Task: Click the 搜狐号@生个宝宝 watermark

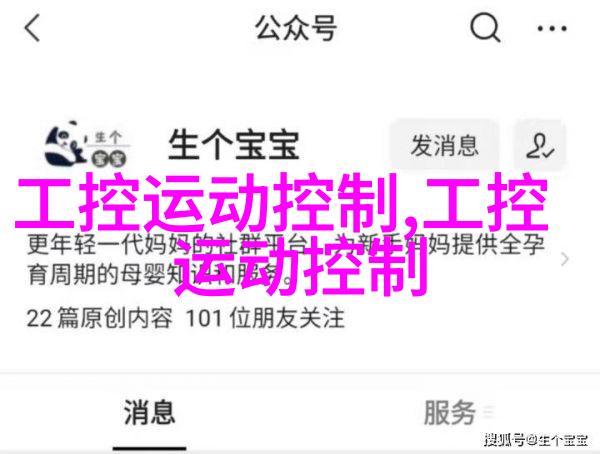Action: (536, 439)
